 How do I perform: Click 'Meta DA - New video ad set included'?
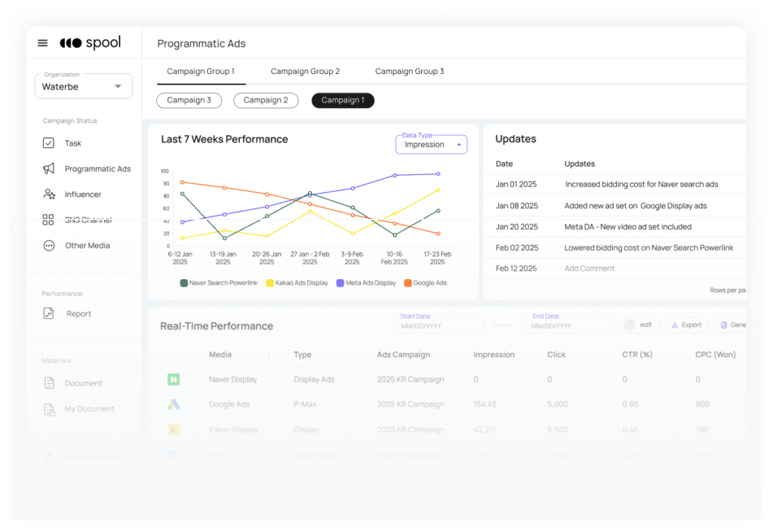(x=628, y=227)
